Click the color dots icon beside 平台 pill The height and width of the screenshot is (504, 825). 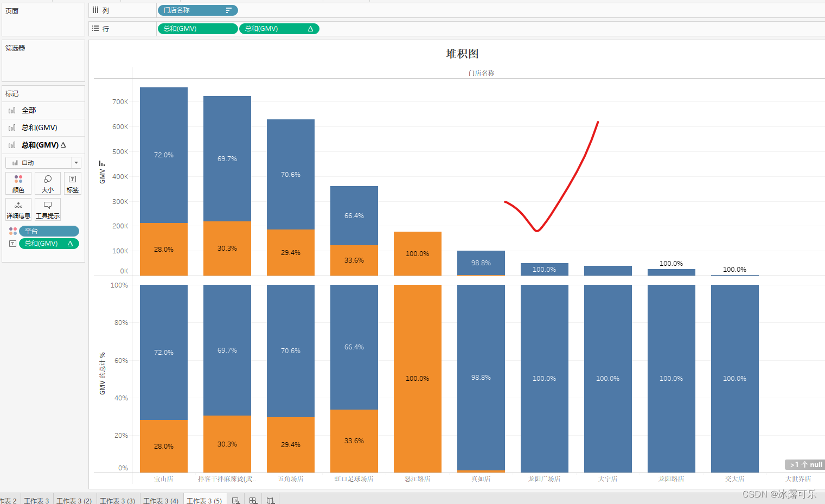coord(13,231)
